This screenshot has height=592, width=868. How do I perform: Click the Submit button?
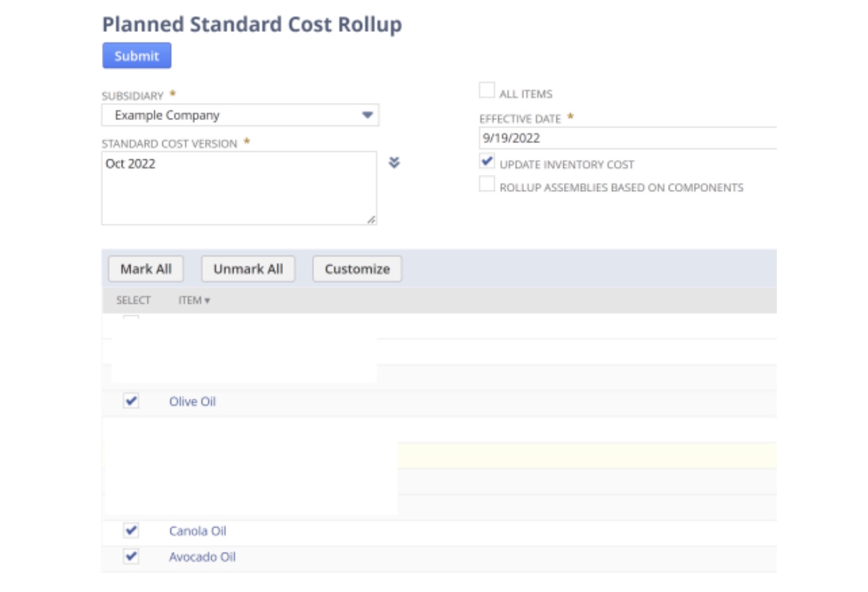[137, 56]
